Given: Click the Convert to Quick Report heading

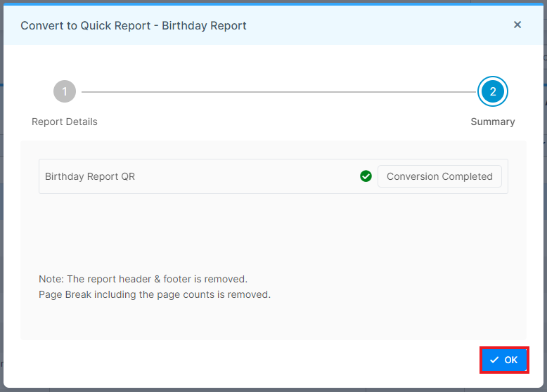Looking at the screenshot, I should pos(86,25).
